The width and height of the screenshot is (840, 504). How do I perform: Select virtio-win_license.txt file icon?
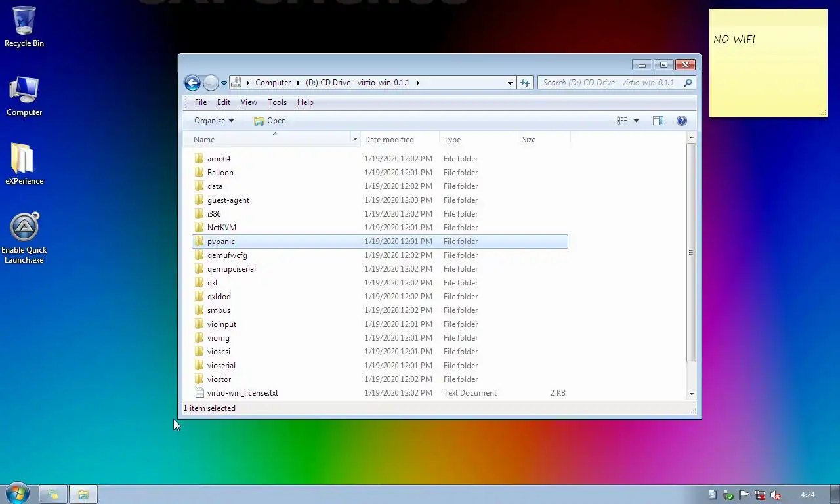click(x=199, y=393)
